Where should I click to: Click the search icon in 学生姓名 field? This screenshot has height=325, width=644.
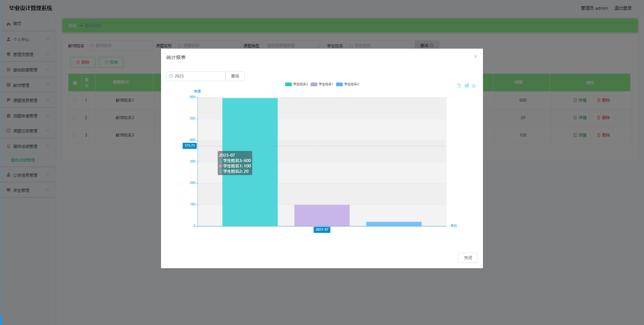click(x=351, y=46)
